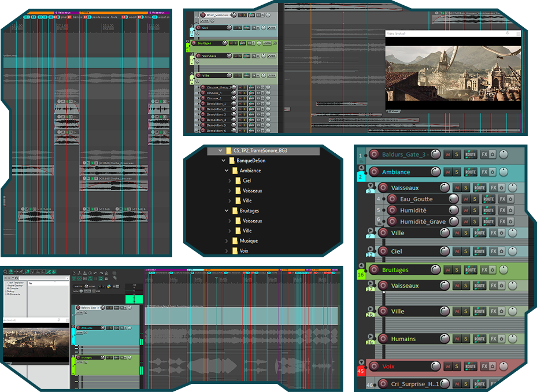537x392 pixels.
Task: Expand the Voix folder in the tree
Action: tap(227, 251)
